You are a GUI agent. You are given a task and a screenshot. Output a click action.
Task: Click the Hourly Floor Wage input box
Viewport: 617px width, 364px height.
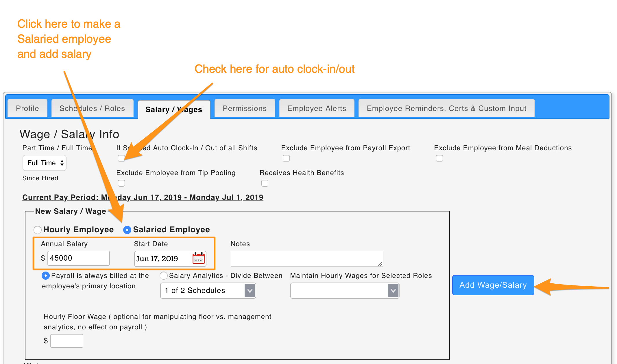67,341
